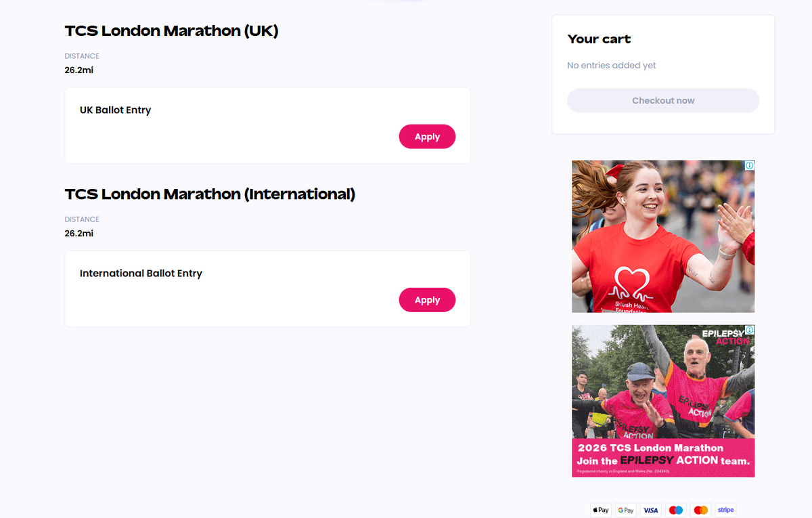
Task: Apply for the UK Ballot Entry
Action: (x=427, y=137)
